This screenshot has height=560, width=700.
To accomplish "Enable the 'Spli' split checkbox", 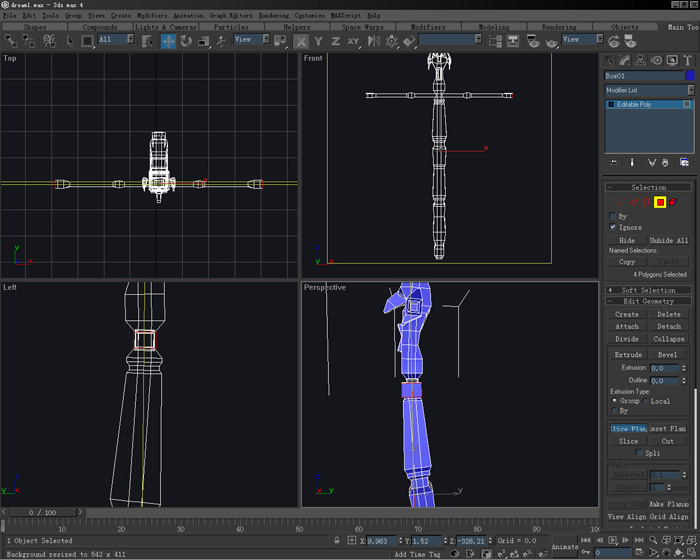I will pyautogui.click(x=639, y=453).
